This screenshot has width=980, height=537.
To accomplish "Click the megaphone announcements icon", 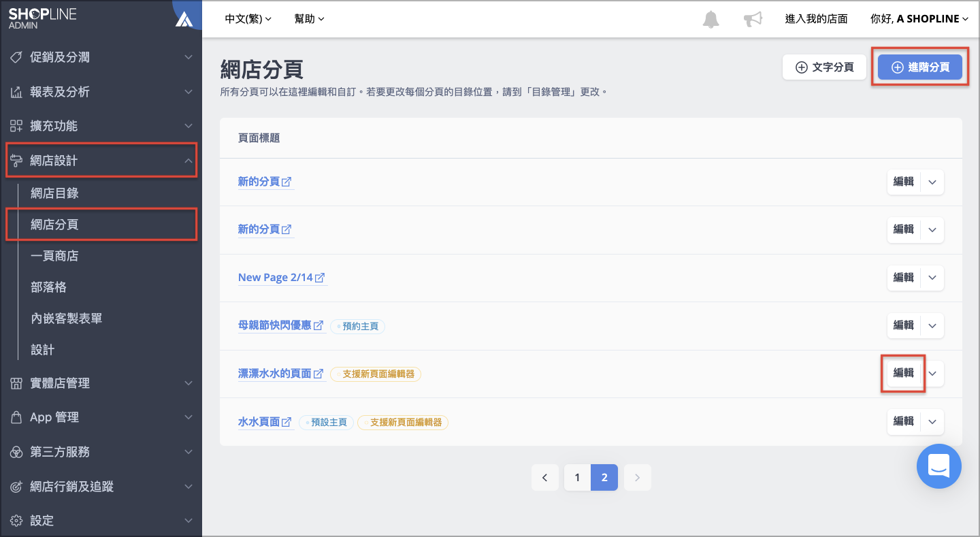I will pos(753,19).
